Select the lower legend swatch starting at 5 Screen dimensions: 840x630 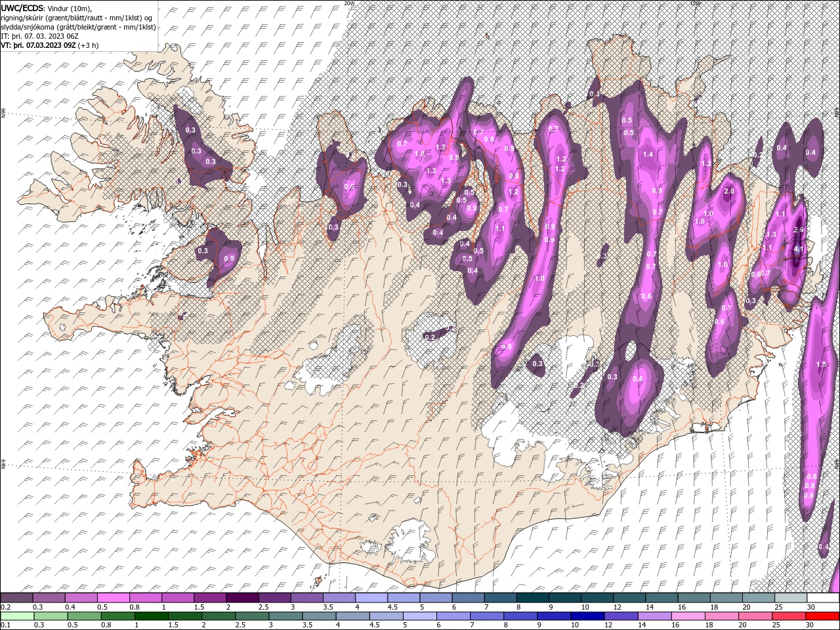(x=419, y=616)
